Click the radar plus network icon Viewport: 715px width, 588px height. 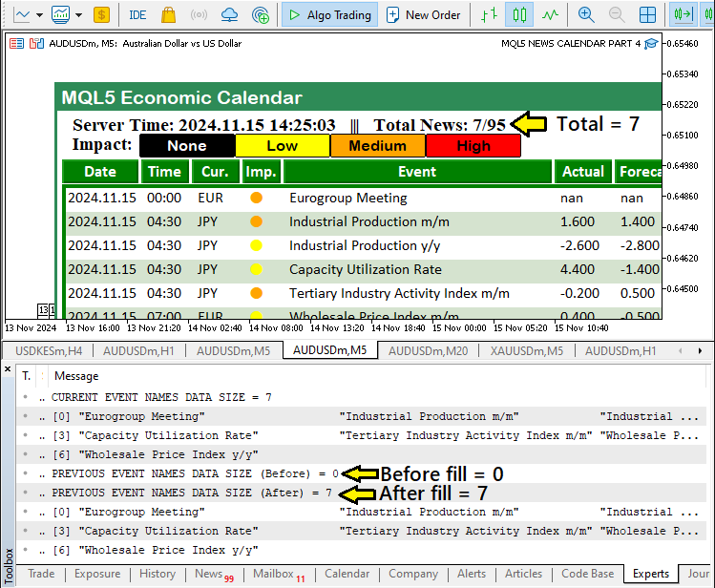(261, 15)
